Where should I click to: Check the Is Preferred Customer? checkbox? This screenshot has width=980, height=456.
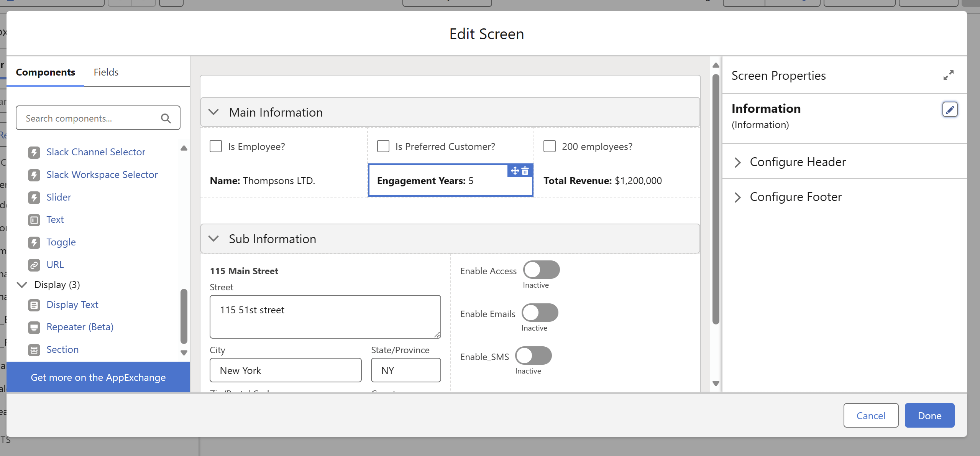pos(383,146)
